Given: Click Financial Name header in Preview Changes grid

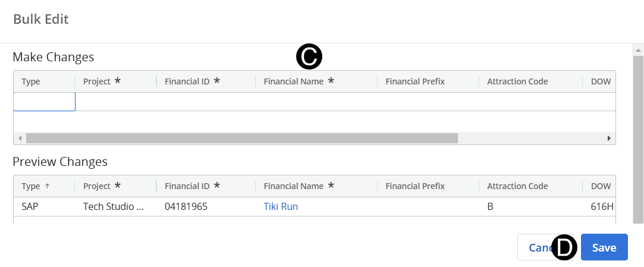Looking at the screenshot, I should pyautogui.click(x=294, y=186).
